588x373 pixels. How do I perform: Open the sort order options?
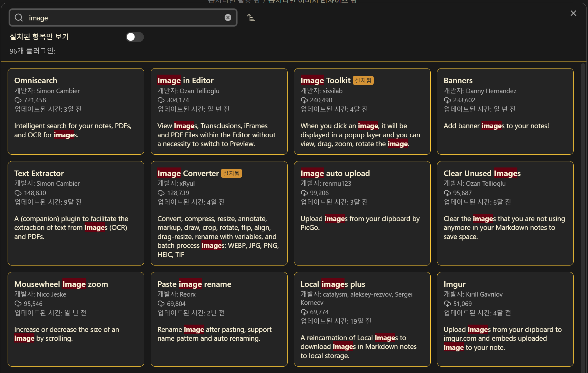(x=251, y=18)
